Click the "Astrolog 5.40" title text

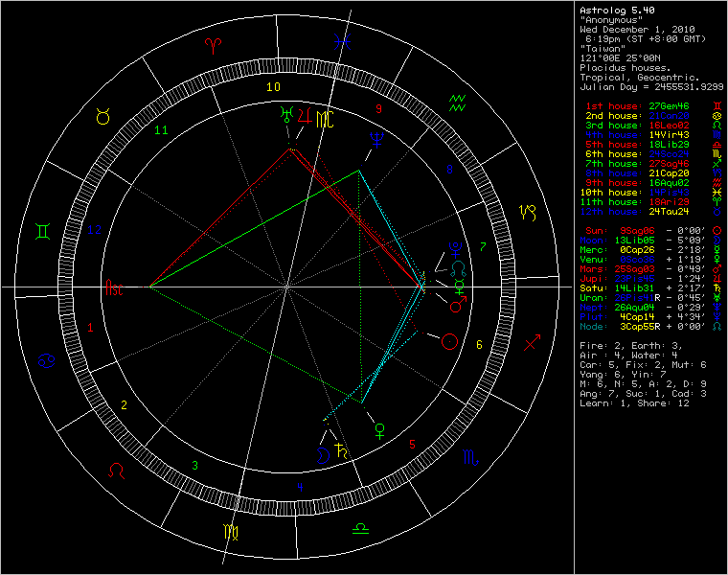click(x=617, y=11)
